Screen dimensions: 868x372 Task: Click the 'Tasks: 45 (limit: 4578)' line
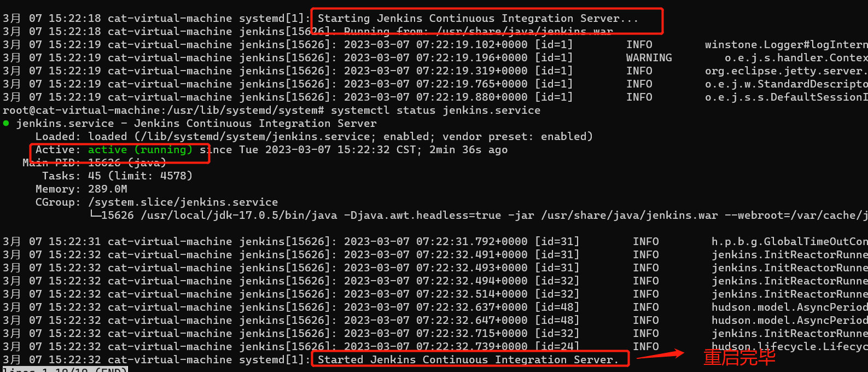click(x=117, y=176)
